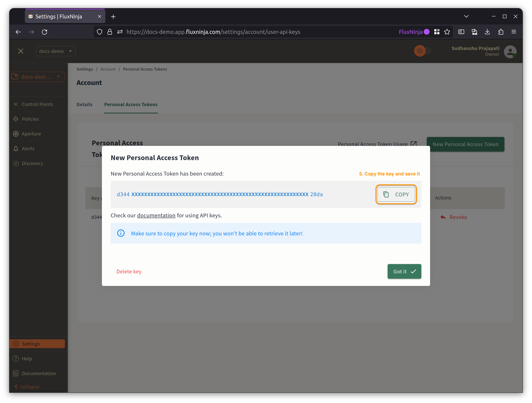The width and height of the screenshot is (532, 403).
Task: Click the Copy button for the token
Action: click(x=396, y=194)
